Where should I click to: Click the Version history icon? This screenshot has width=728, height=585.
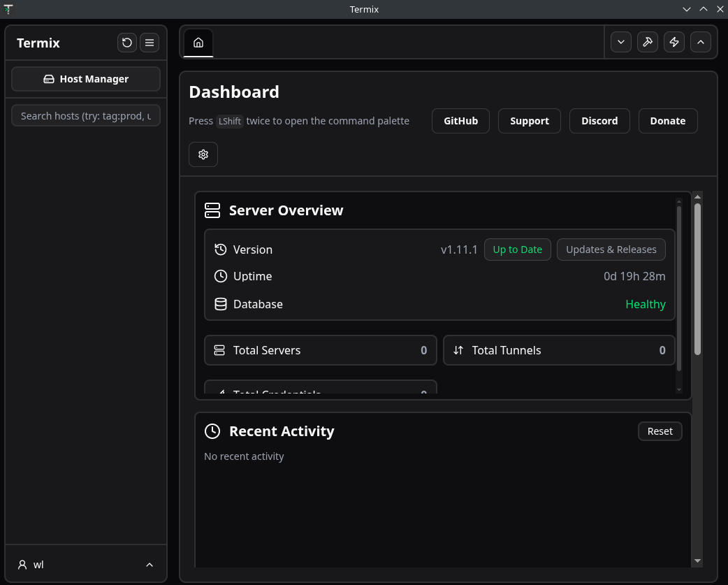pos(221,250)
